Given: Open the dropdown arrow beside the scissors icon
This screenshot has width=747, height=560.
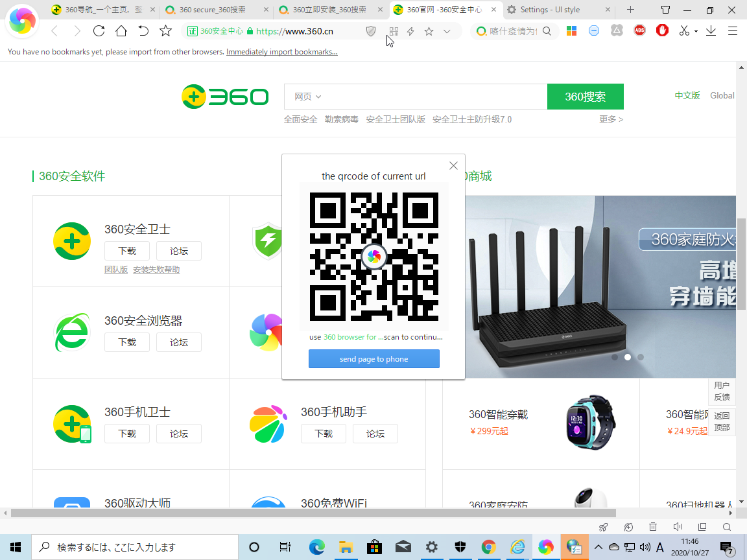Looking at the screenshot, I should pyautogui.click(x=696, y=31).
